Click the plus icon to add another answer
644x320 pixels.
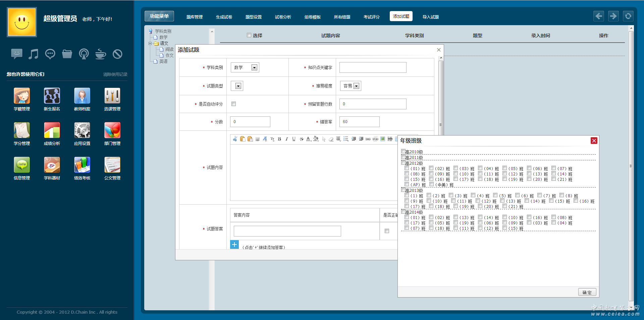point(234,245)
